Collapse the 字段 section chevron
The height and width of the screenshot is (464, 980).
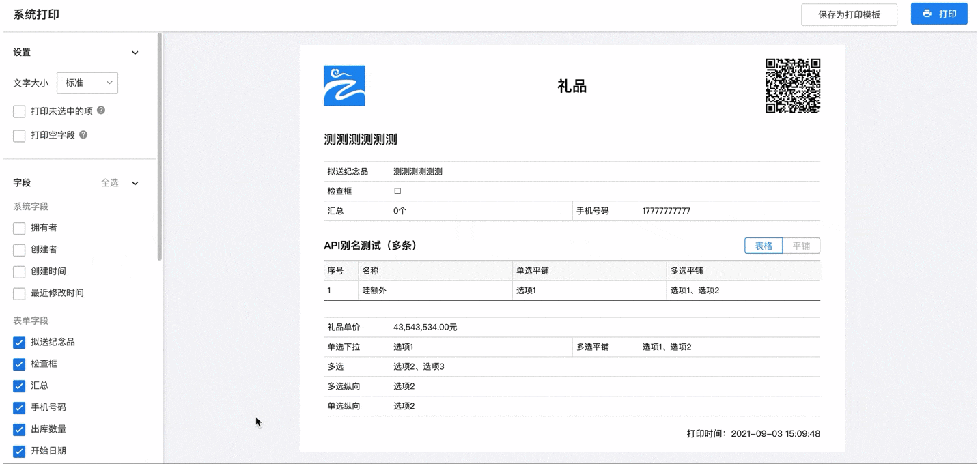point(135,183)
